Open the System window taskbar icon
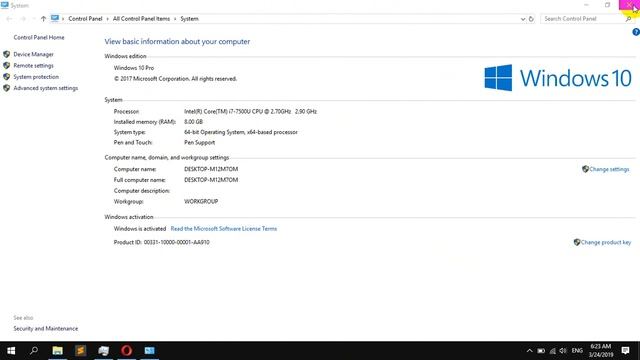 [x=149, y=351]
